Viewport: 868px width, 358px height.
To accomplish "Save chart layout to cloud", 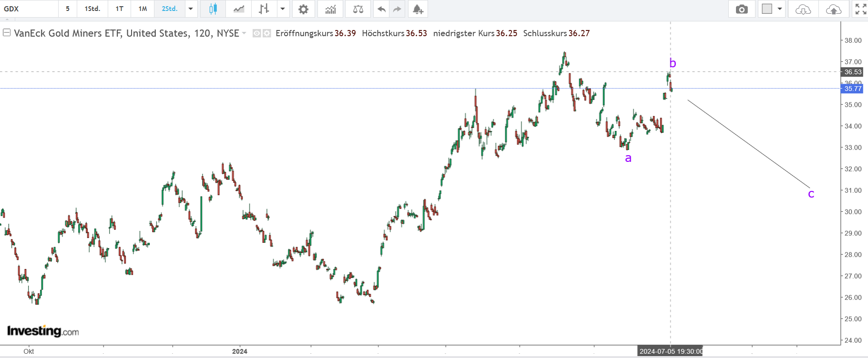I will click(x=834, y=9).
